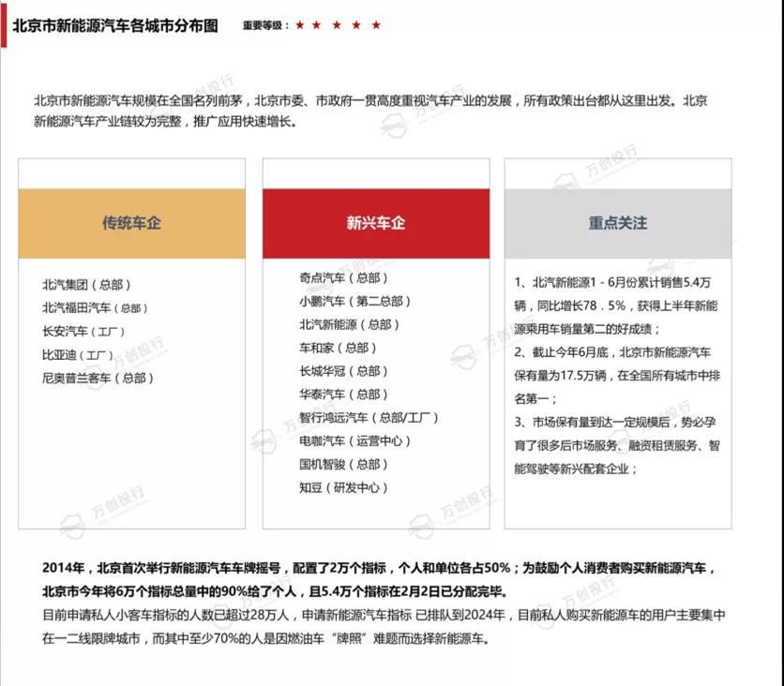
Task: Select the 传统车企 header banner
Action: 131,224
